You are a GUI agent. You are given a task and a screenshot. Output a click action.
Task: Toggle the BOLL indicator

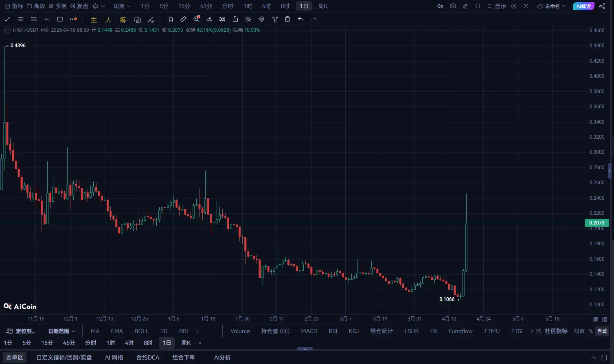click(142, 331)
